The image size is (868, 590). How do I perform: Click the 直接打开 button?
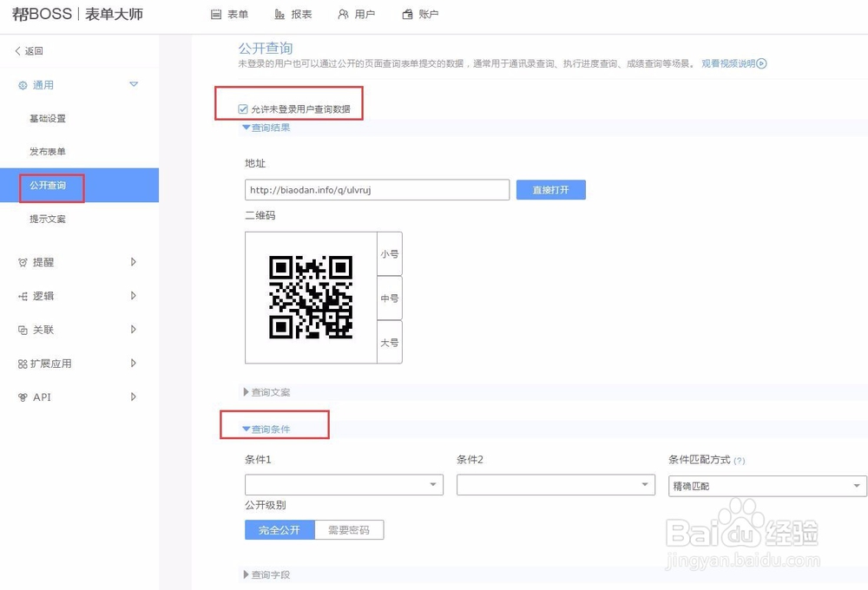point(551,190)
